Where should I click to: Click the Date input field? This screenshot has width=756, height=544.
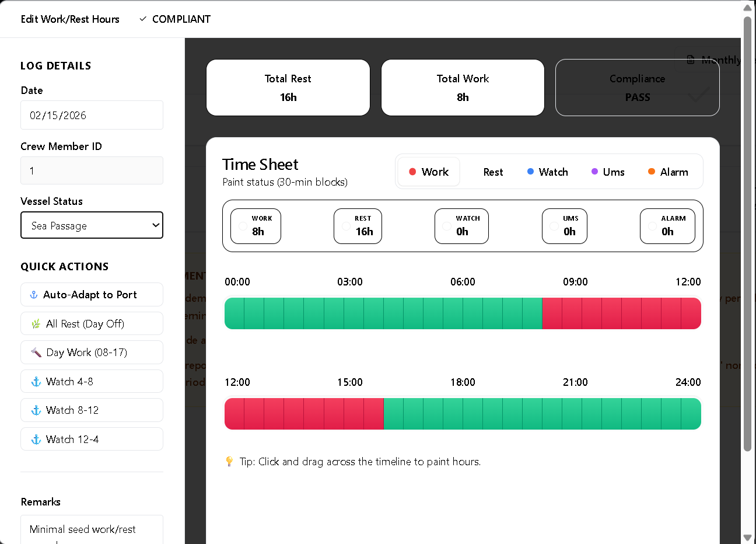click(x=92, y=116)
